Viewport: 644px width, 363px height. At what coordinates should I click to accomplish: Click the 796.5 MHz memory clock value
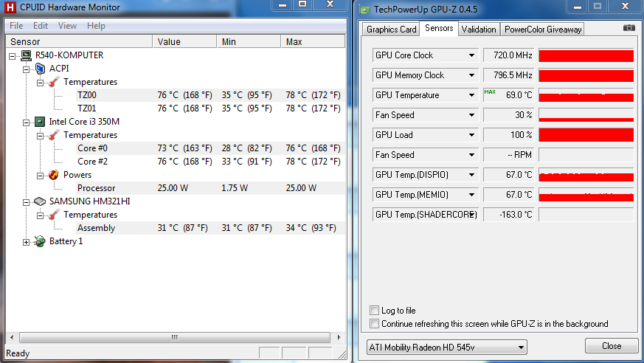pos(509,75)
